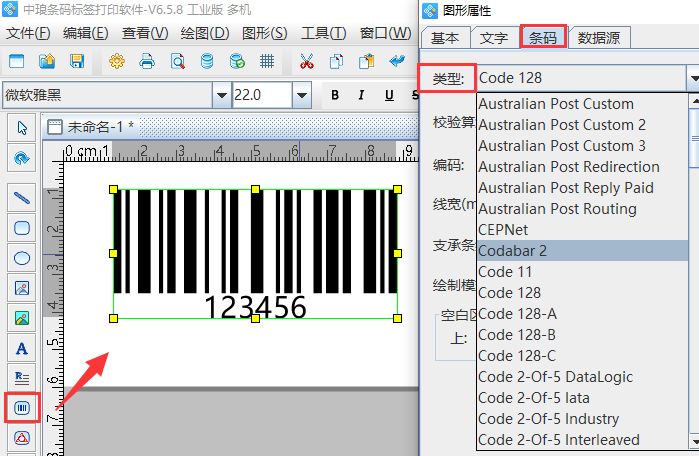The image size is (699, 456).
Task: Toggle underline formatting U button
Action: 389,95
